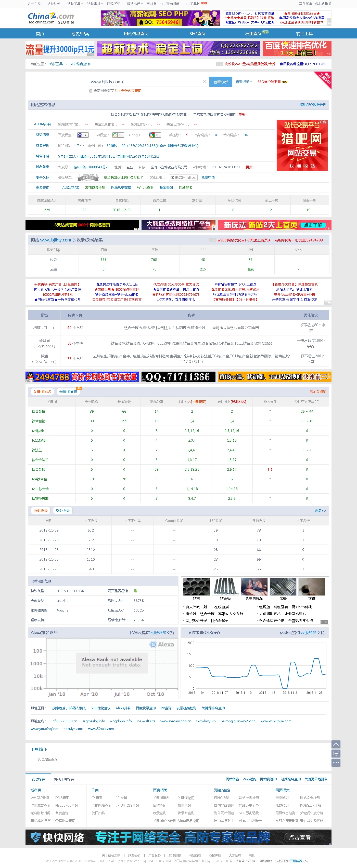Click the 官网验证 security alliance badge
The width and height of the screenshot is (357, 868).
[88, 177]
